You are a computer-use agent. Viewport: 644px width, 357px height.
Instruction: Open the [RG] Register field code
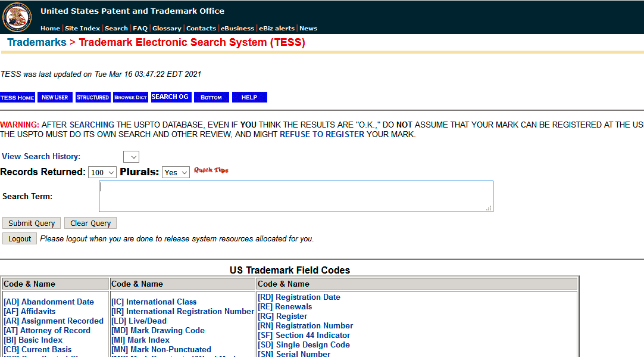pyautogui.click(x=282, y=316)
